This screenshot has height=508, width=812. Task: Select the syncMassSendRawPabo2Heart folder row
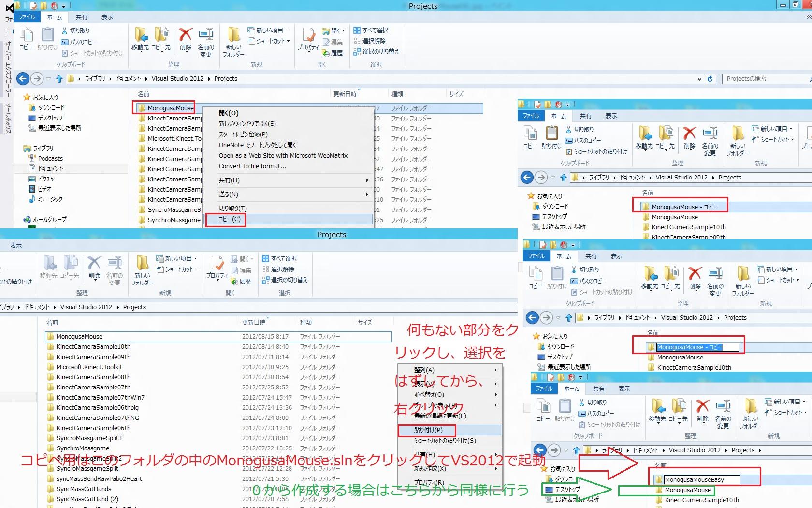[217, 478]
